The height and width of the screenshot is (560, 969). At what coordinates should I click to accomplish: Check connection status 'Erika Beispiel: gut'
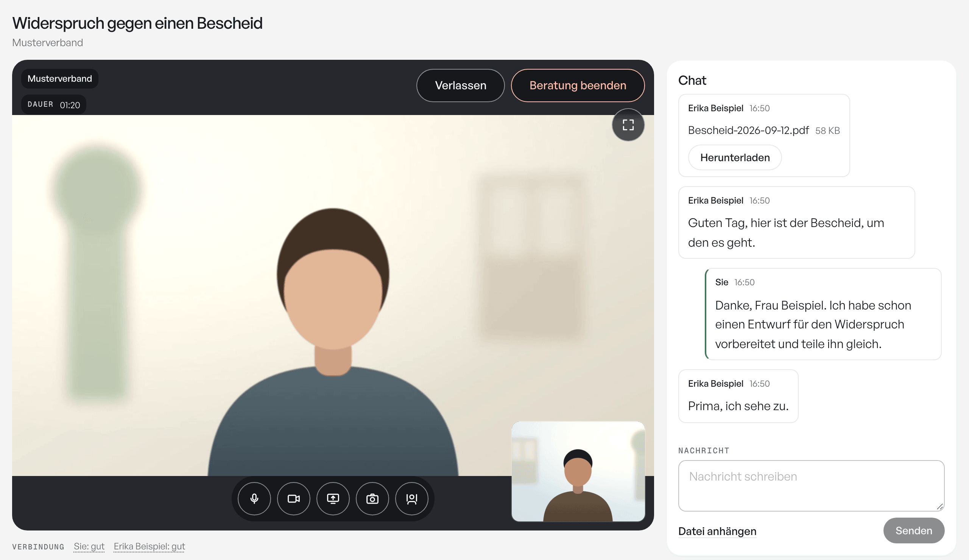(149, 546)
